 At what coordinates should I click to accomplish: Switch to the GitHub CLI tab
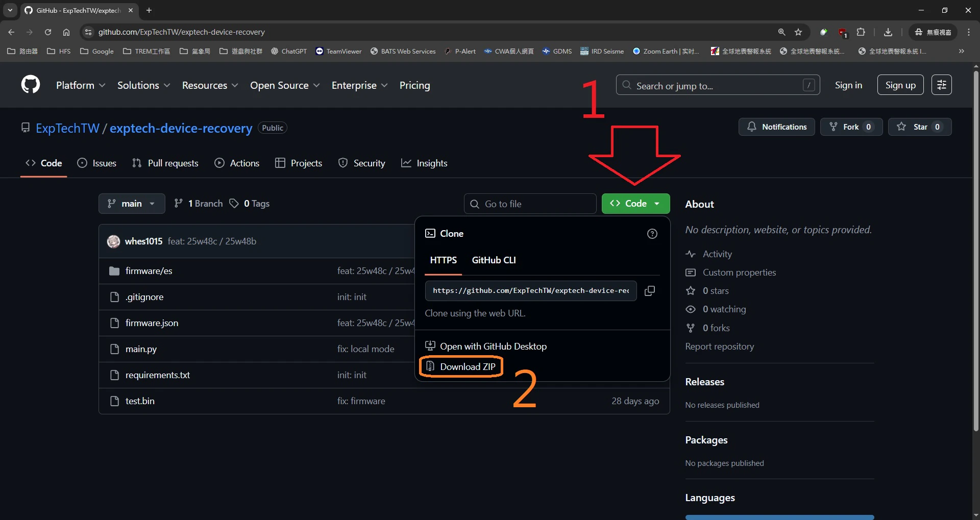coord(494,260)
